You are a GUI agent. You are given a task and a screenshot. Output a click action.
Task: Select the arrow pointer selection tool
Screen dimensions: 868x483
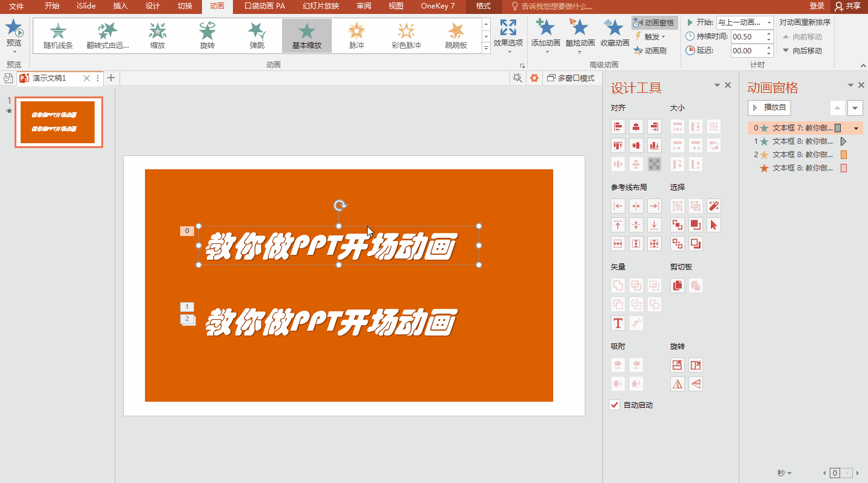(713, 225)
